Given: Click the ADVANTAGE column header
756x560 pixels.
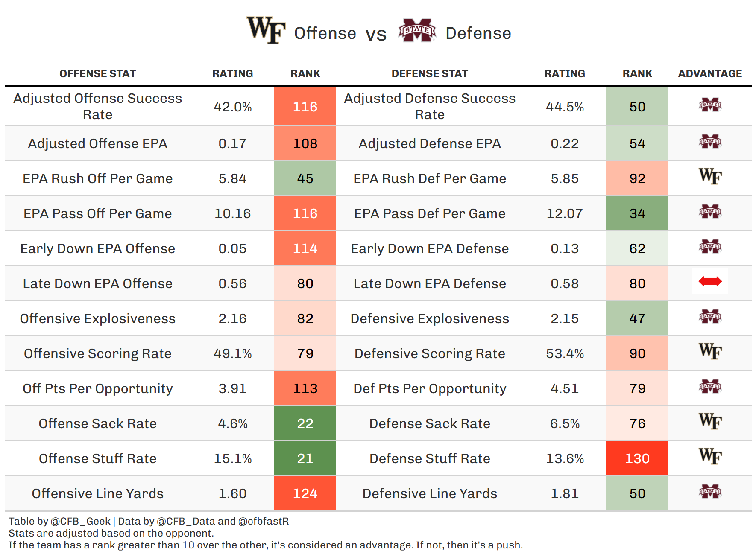Looking at the screenshot, I should click(710, 74).
